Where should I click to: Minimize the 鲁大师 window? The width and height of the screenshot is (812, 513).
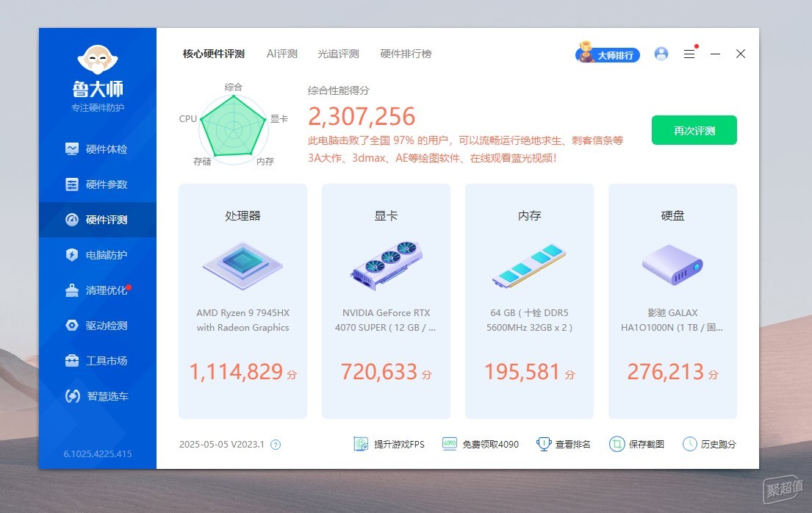coord(715,54)
